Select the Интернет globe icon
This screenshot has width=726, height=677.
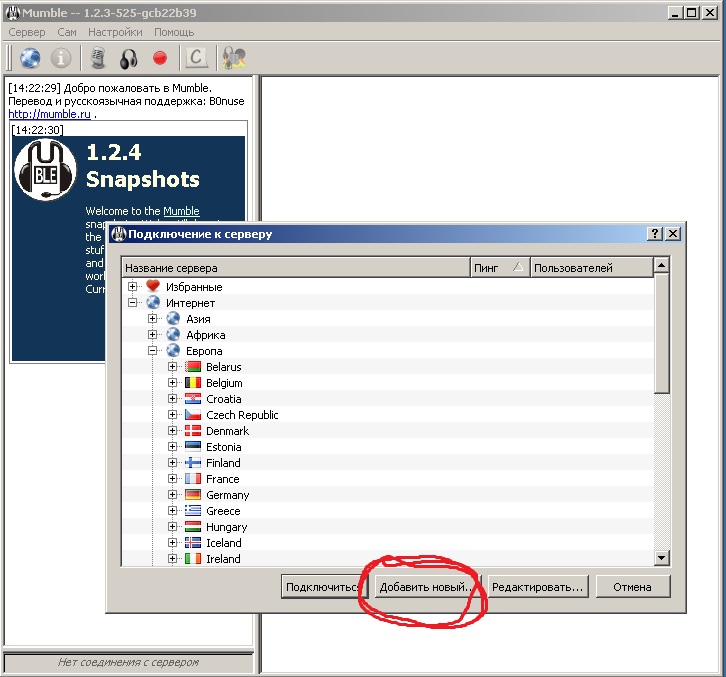pos(153,303)
